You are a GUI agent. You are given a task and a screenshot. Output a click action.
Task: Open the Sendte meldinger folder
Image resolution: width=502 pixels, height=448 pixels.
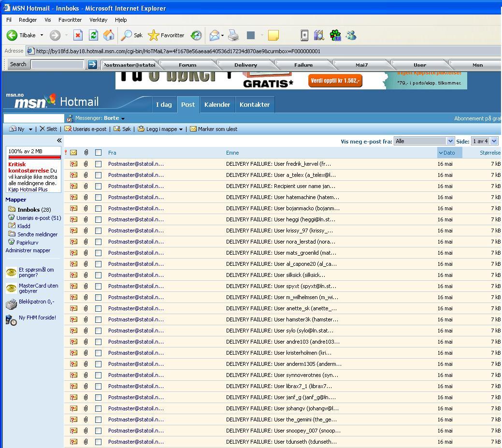(x=38, y=234)
